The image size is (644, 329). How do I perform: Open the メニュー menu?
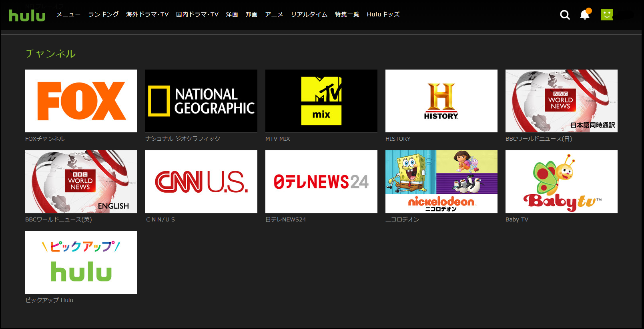(68, 14)
